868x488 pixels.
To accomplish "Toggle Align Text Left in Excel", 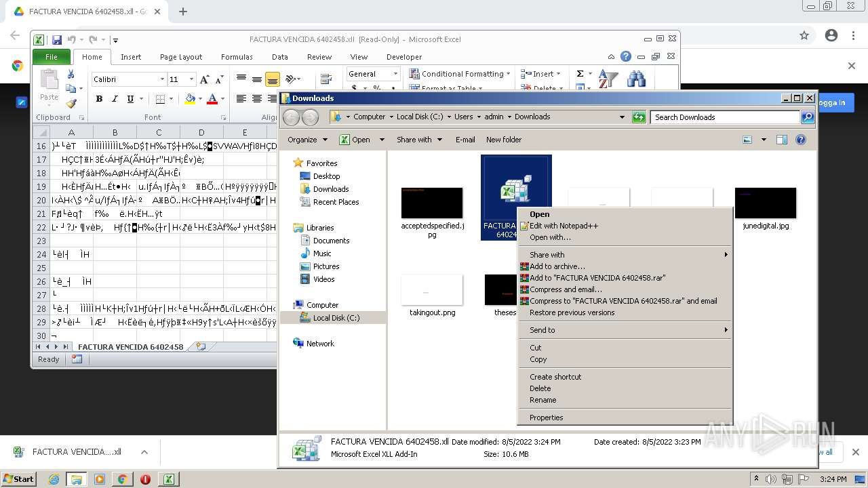I will point(241,99).
